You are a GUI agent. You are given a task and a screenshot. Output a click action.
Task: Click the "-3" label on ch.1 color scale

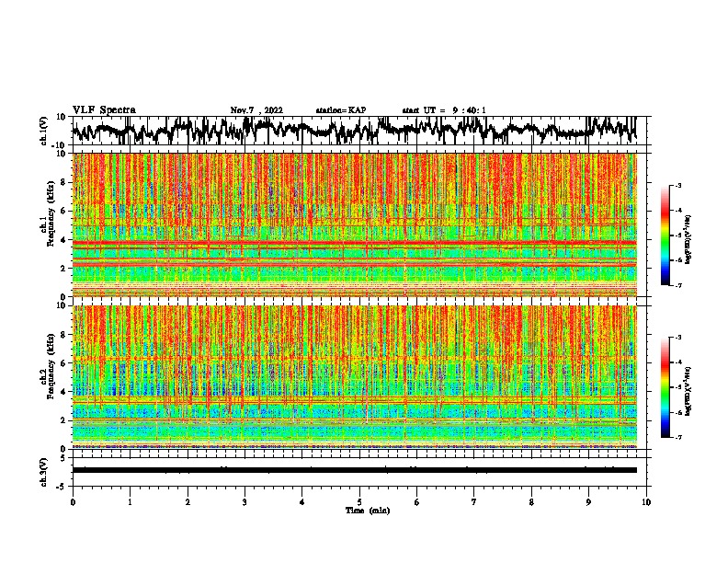click(x=677, y=185)
